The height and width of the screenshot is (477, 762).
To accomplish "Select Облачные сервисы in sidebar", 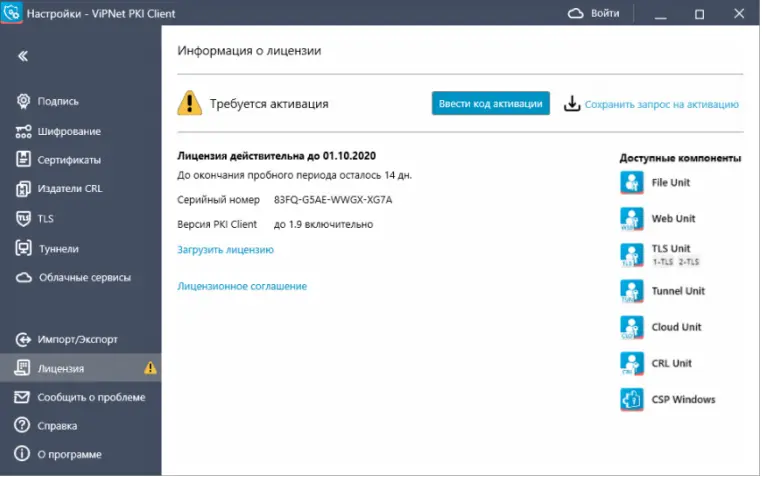I will (85, 277).
